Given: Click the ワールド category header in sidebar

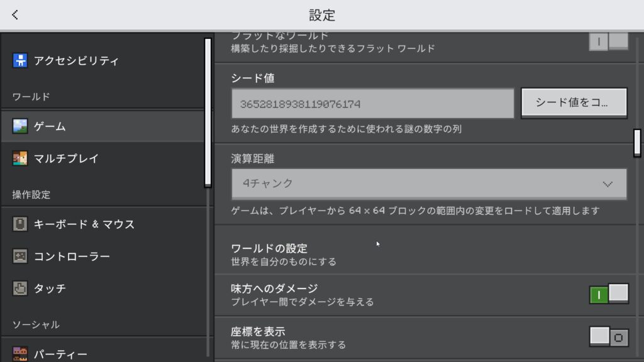Looking at the screenshot, I should [31, 97].
